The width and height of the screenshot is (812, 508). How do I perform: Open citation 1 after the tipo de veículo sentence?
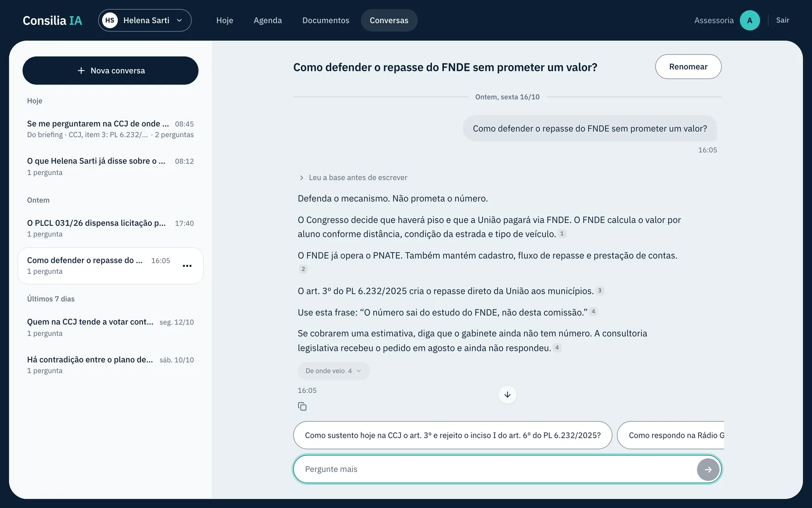point(561,234)
